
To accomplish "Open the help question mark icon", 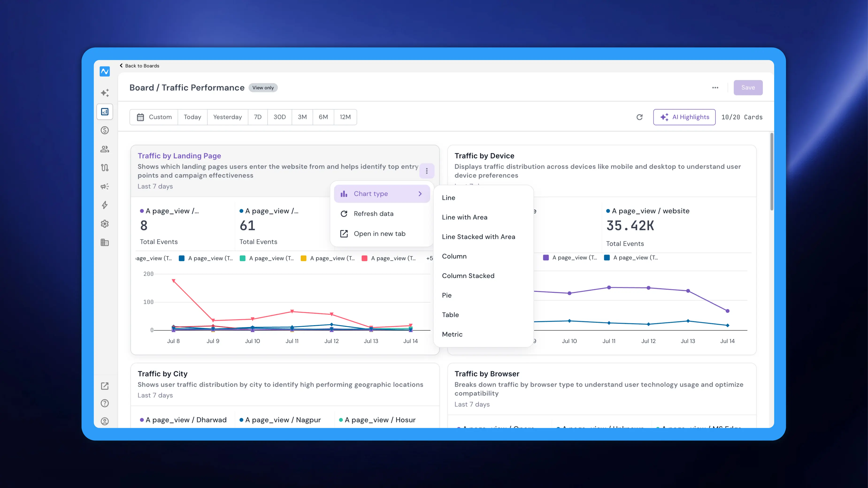I will (x=105, y=403).
